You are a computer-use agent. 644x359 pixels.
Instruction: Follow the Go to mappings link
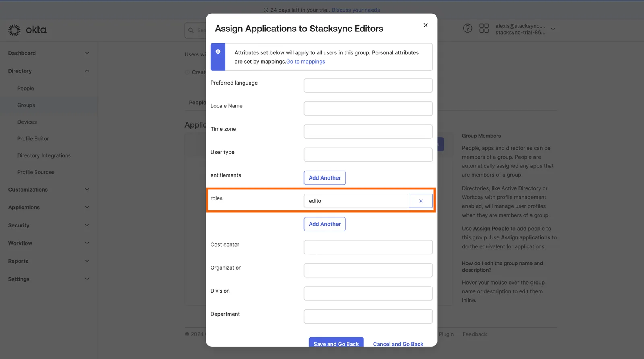pos(305,62)
